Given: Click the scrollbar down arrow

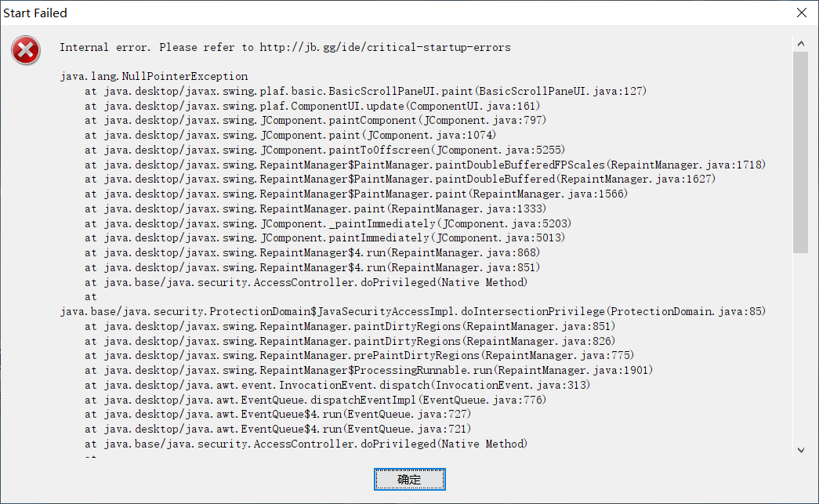Looking at the screenshot, I should click(801, 450).
